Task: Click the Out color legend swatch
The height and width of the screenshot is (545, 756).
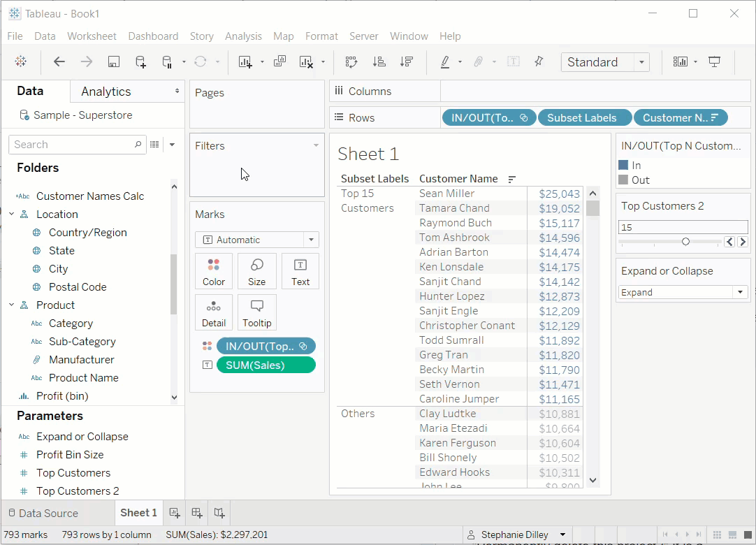Action: pyautogui.click(x=623, y=180)
